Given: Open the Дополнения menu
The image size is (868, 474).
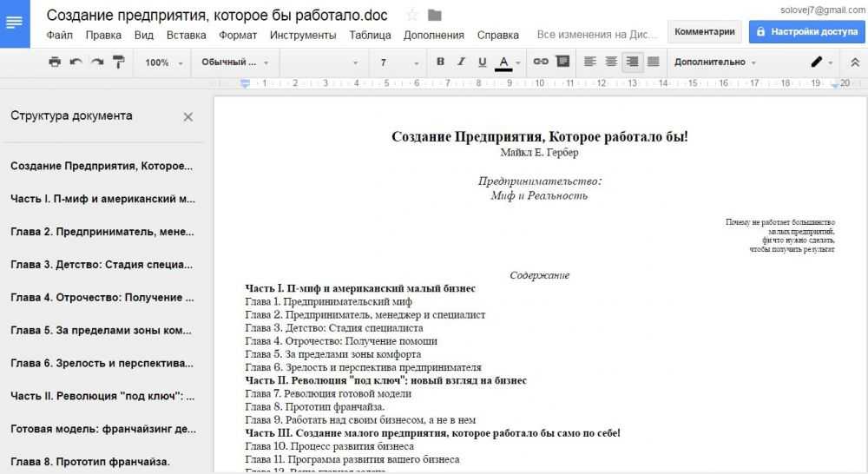Looking at the screenshot, I should tap(433, 35).
